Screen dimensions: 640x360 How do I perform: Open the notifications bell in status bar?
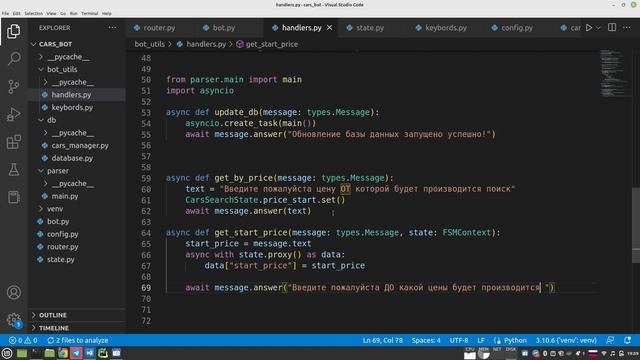click(x=627, y=340)
